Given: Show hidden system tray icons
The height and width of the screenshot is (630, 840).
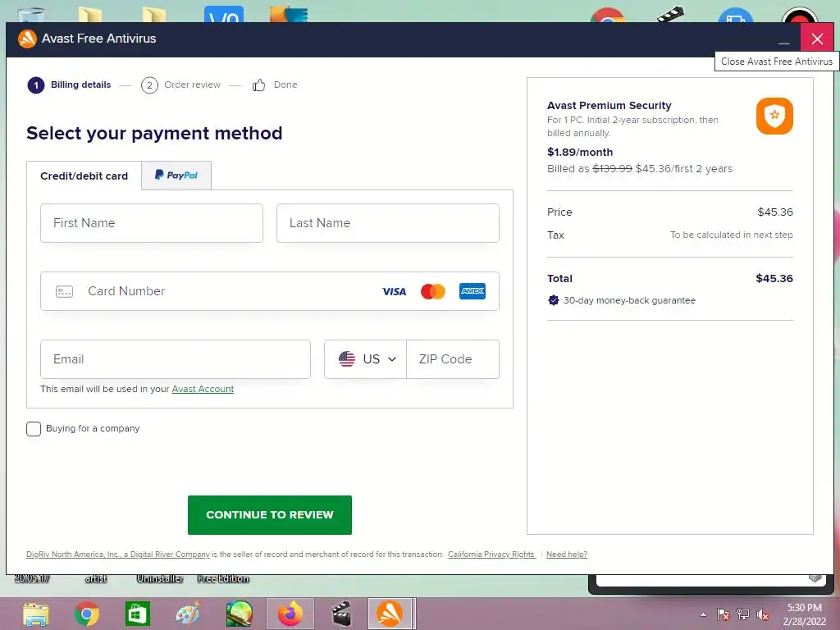Looking at the screenshot, I should point(703,614).
